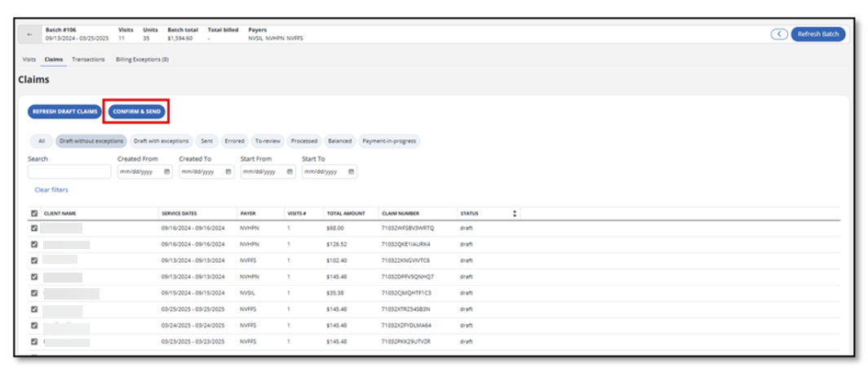Screen dimensions: 868x369
Task: Click the back arrow next to Batch #106
Action: [30, 34]
